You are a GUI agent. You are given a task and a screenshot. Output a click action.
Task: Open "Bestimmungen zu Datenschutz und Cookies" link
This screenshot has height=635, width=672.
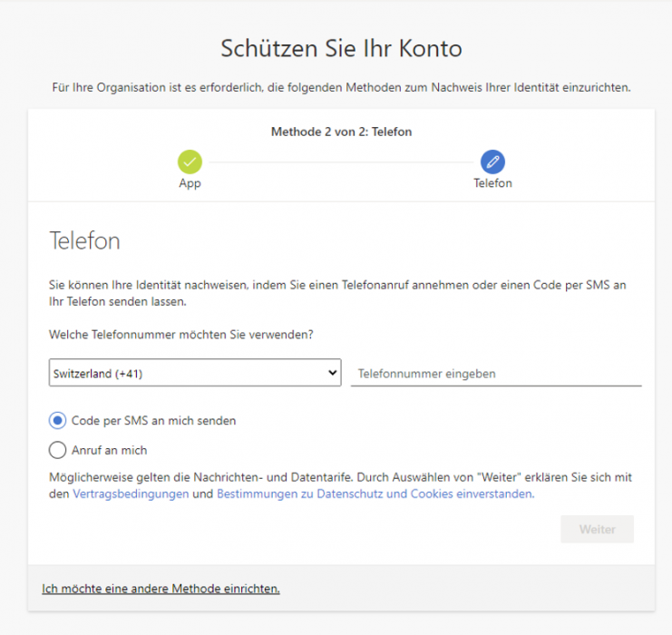(x=375, y=494)
